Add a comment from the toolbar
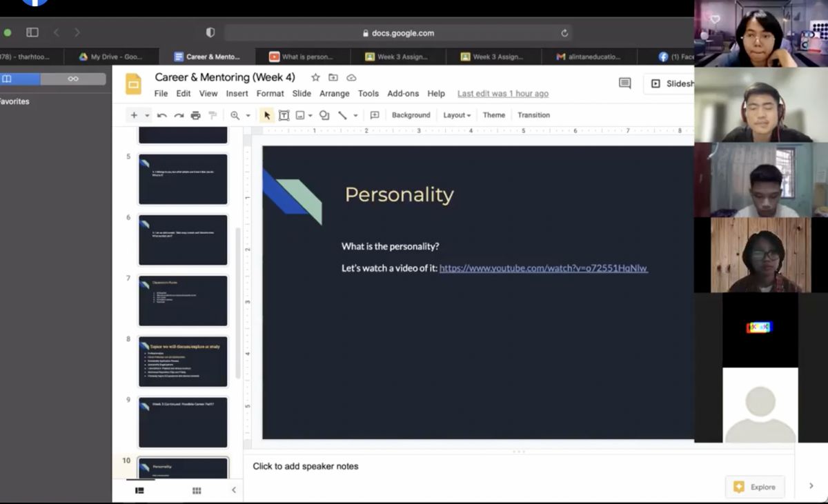Viewport: 828px width, 504px height. (x=375, y=115)
